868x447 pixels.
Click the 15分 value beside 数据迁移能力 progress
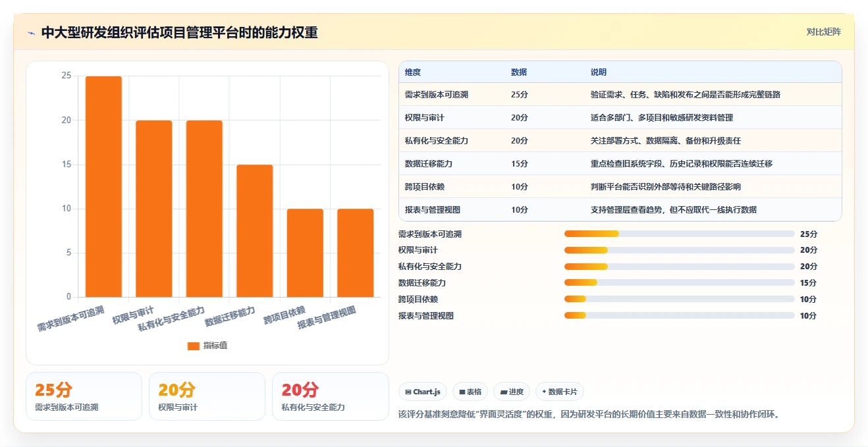[808, 283]
